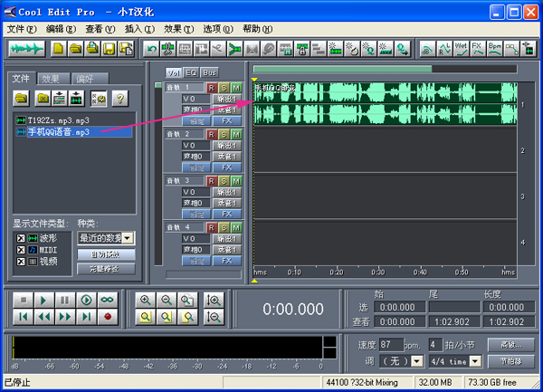Viewport: 543px width, 392px height.
Task: Toggle the waveform file type checkbox
Action: [x=21, y=238]
